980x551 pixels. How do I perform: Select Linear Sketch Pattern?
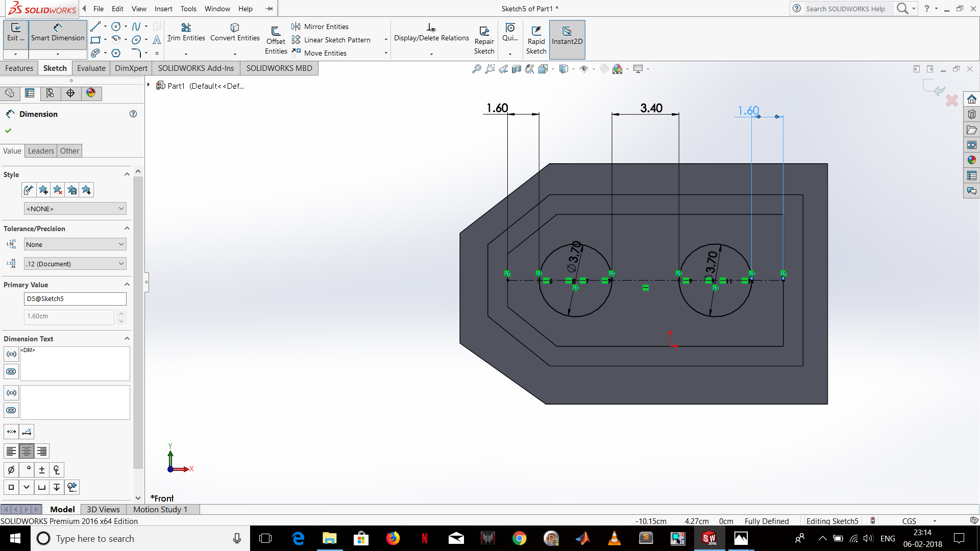click(x=337, y=39)
